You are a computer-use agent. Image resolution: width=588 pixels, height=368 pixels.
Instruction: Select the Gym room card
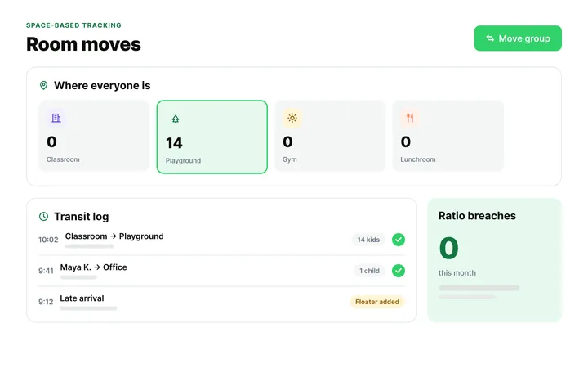click(330, 136)
